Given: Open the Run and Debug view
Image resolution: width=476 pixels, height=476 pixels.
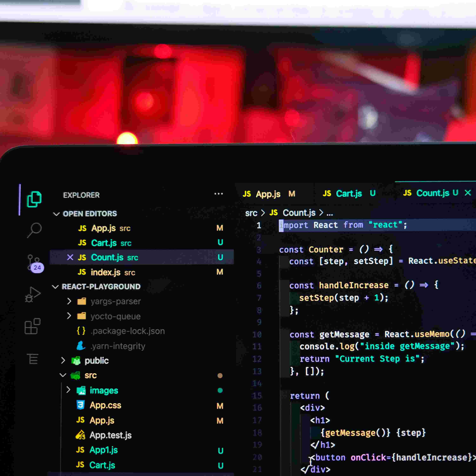Looking at the screenshot, I should 33,294.
